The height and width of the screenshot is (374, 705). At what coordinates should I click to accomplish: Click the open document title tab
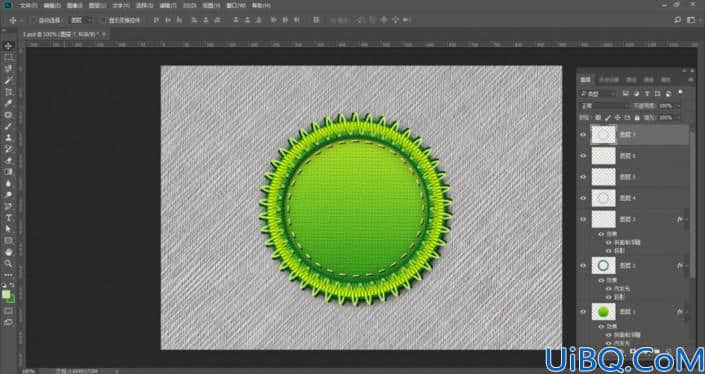pyautogui.click(x=61, y=34)
